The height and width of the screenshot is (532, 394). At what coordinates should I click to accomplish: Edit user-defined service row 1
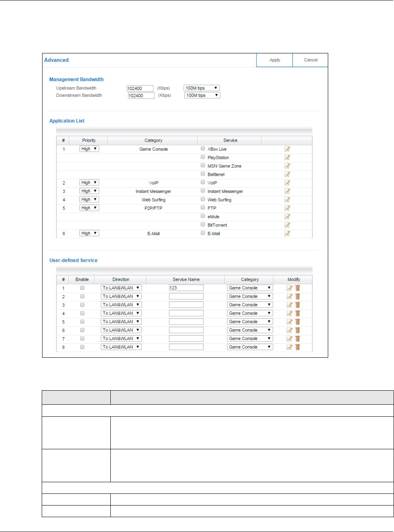coord(290,288)
